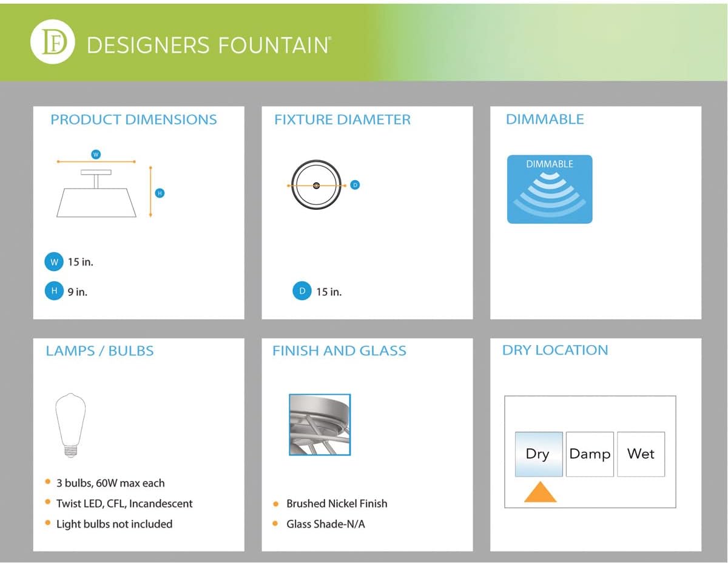
Task: Click the Product Dimensions heading
Action: coord(133,119)
